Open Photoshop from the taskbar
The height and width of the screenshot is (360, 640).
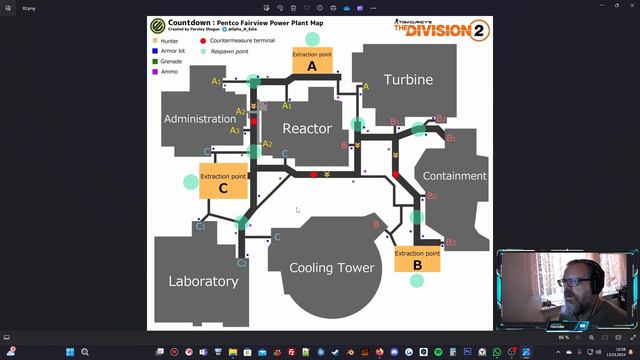click(x=467, y=352)
